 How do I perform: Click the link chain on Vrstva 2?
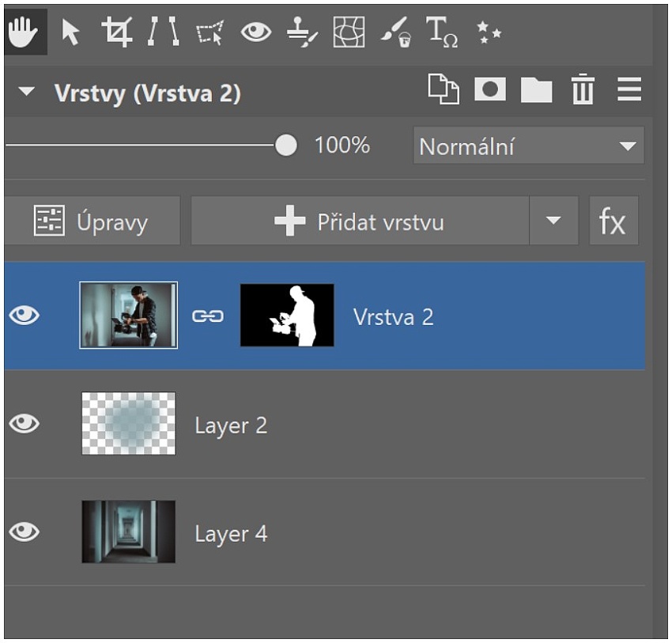pyautogui.click(x=208, y=316)
